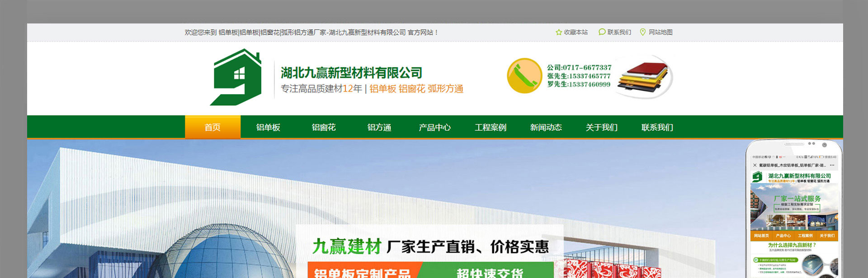Viewport: 868px width, 278px height.
Task: Open 联系我们 in the green navigation bar
Action: 657,127
